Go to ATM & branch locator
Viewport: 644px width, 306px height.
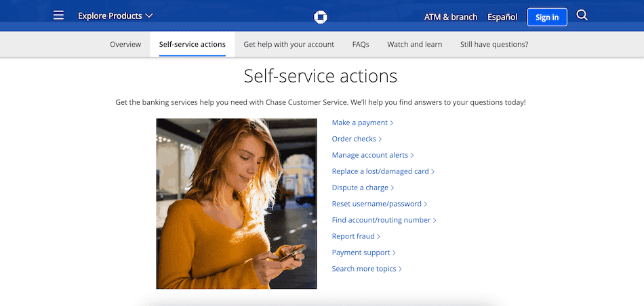coord(450,17)
